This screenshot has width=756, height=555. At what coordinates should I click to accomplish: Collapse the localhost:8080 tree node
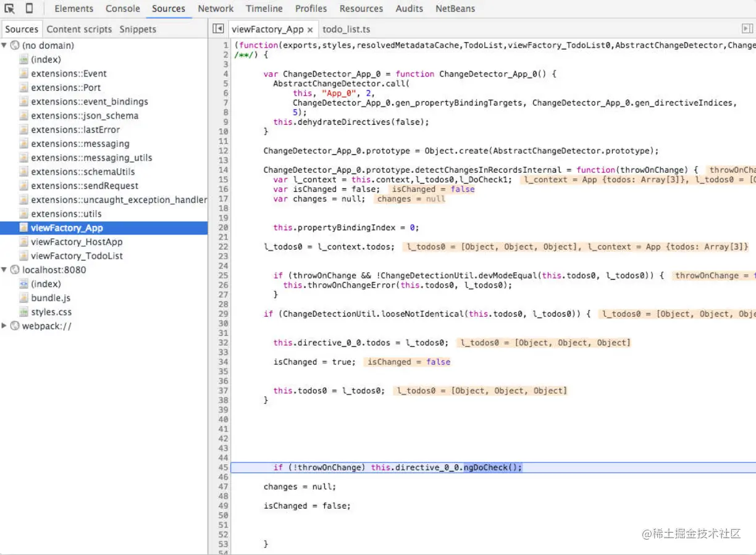point(4,270)
